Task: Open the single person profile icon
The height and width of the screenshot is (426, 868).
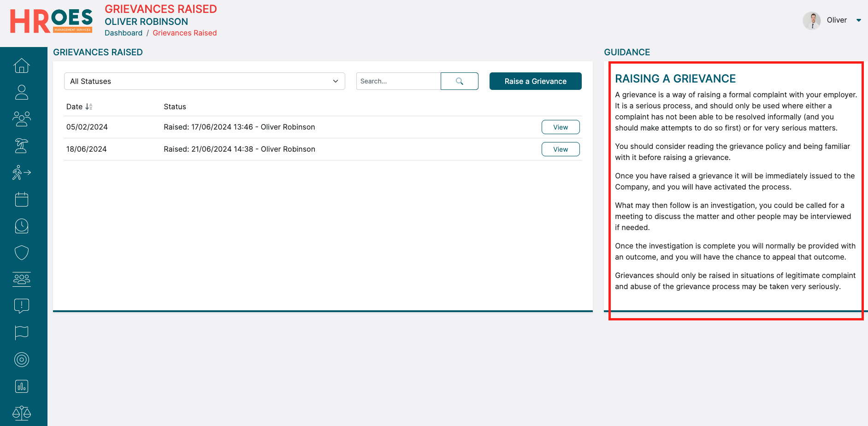Action: 22,92
